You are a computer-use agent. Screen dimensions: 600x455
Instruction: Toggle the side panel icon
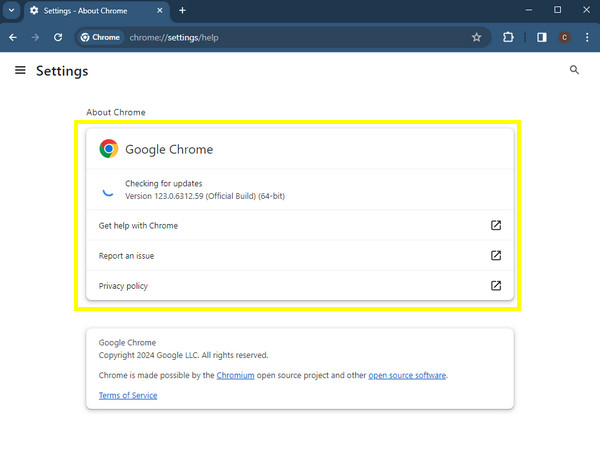pyautogui.click(x=541, y=38)
